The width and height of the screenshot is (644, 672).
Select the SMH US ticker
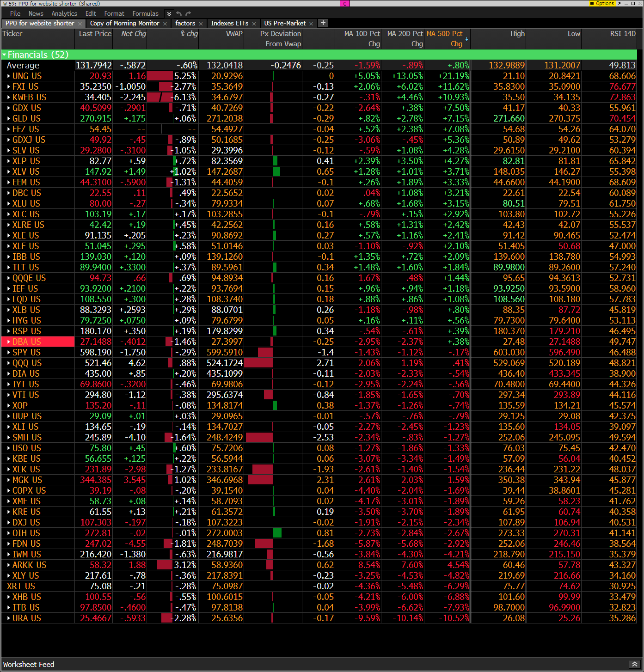pos(27,437)
